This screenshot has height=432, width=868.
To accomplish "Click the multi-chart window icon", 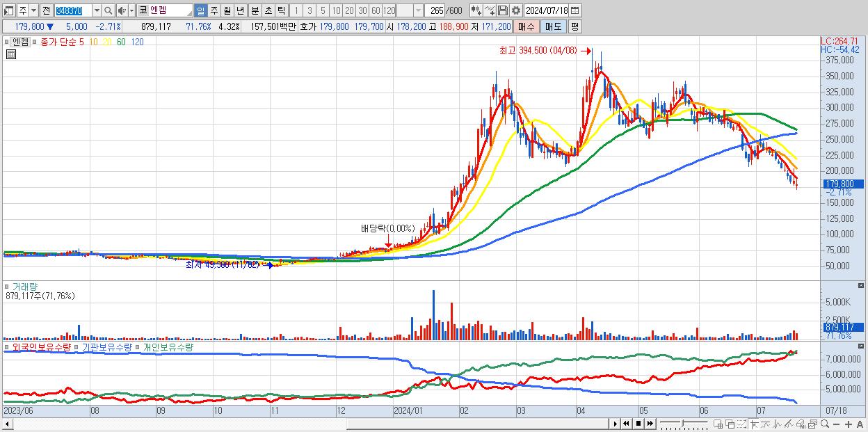I will tap(812, 424).
